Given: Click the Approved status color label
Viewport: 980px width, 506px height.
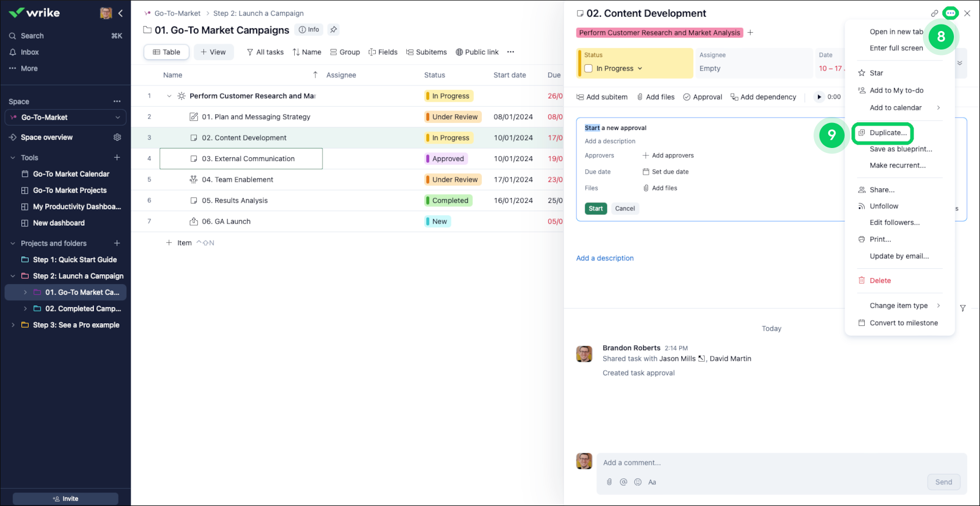Looking at the screenshot, I should click(x=447, y=159).
